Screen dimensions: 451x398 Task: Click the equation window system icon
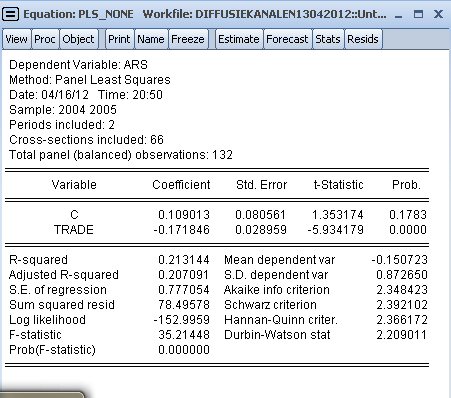(x=11, y=14)
